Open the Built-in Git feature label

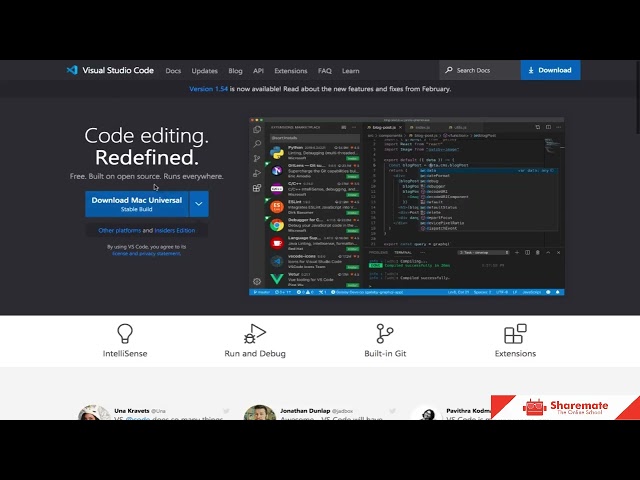385,353
